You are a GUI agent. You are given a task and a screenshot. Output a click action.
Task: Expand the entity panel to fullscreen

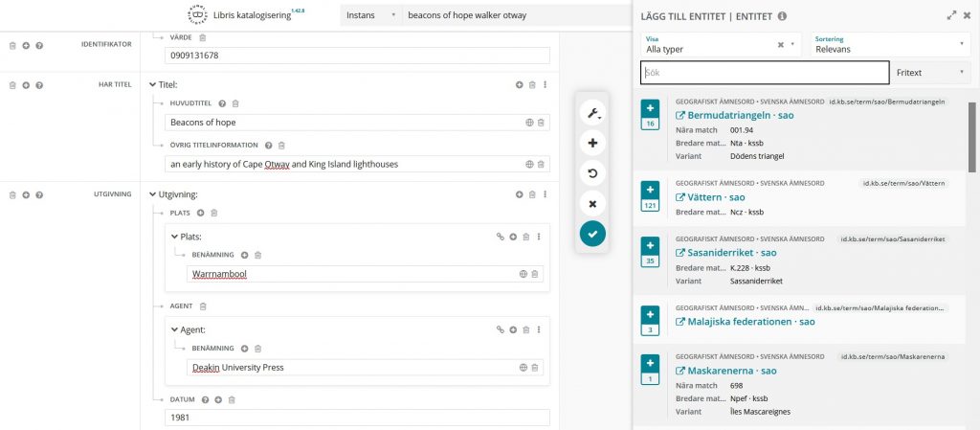point(951,15)
